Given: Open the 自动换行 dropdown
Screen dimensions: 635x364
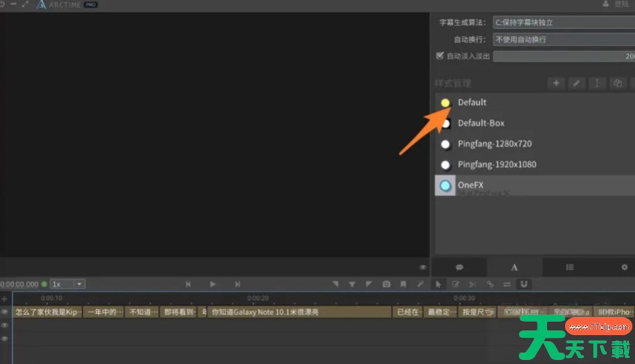Looking at the screenshot, I should tap(563, 39).
